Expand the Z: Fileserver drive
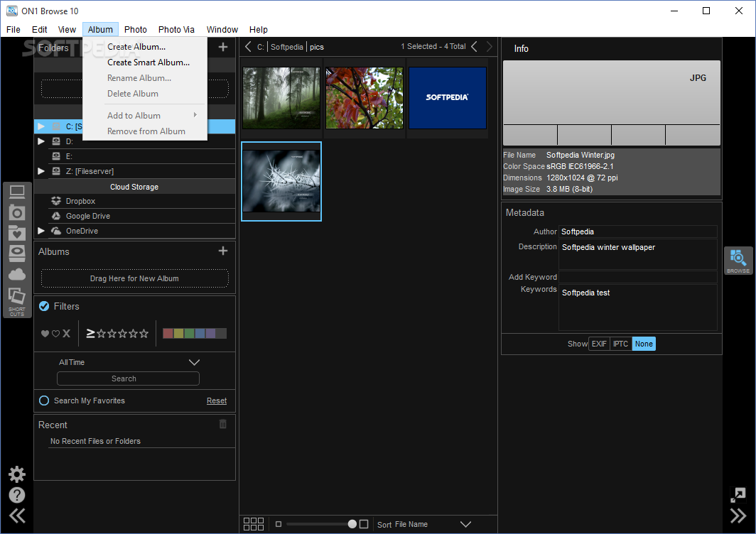Screen dimensions: 756x534 pos(41,171)
